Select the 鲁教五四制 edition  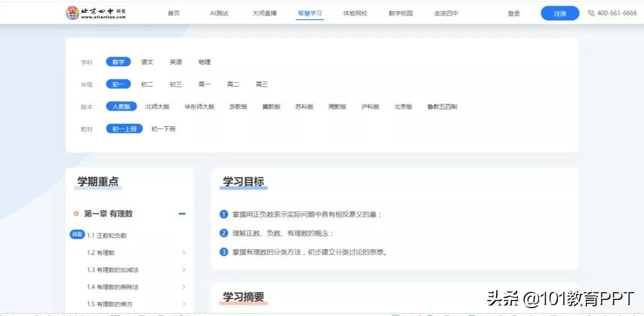coord(442,106)
